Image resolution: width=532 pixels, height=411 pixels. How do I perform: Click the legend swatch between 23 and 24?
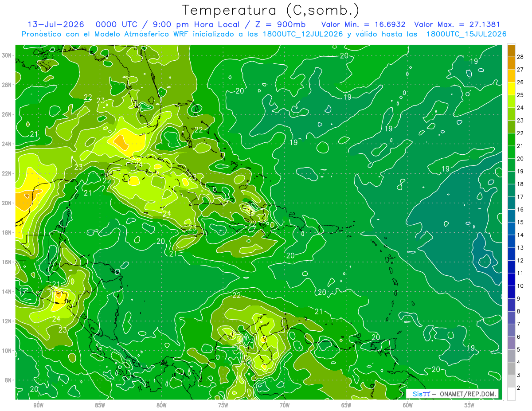[x=511, y=114]
